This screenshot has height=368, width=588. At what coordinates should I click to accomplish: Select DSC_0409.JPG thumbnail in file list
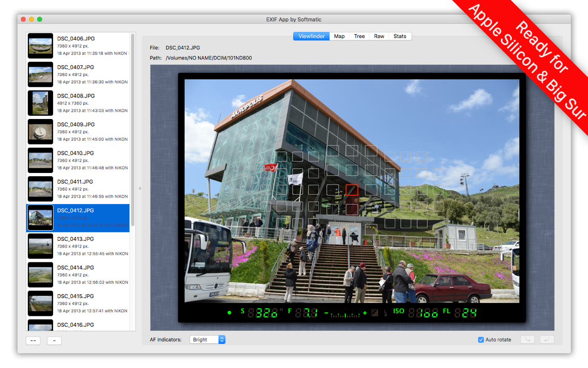pyautogui.click(x=41, y=132)
